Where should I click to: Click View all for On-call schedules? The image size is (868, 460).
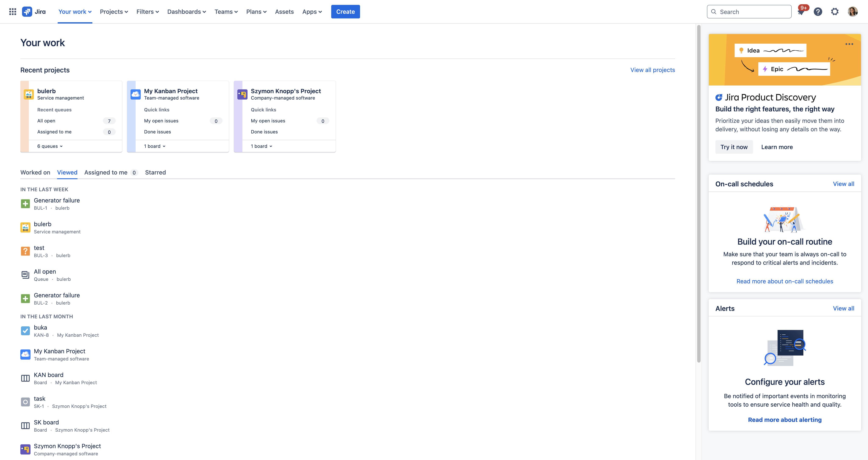click(843, 184)
